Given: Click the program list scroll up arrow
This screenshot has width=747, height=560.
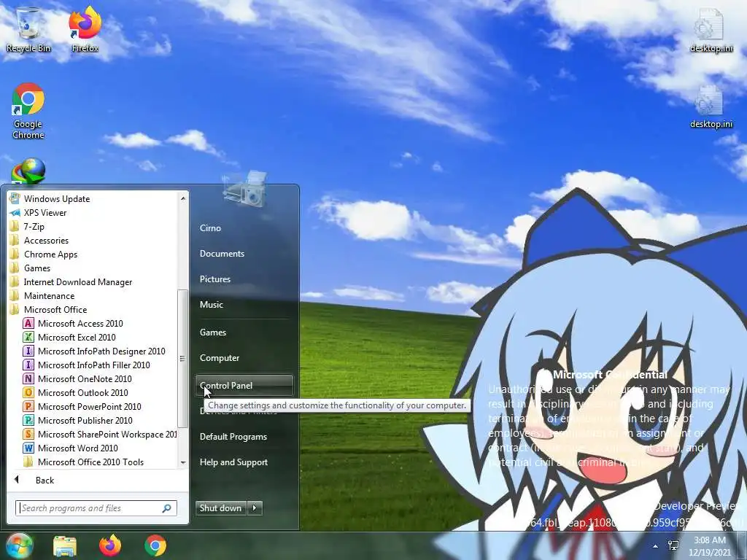Looking at the screenshot, I should point(183,198).
